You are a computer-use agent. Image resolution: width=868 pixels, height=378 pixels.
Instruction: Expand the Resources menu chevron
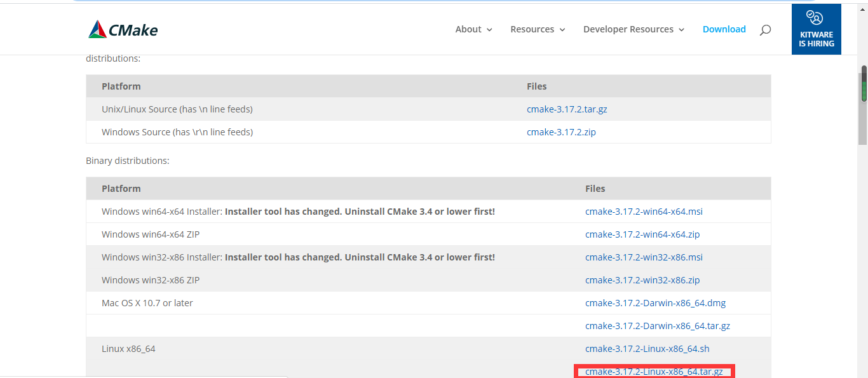pos(562,30)
